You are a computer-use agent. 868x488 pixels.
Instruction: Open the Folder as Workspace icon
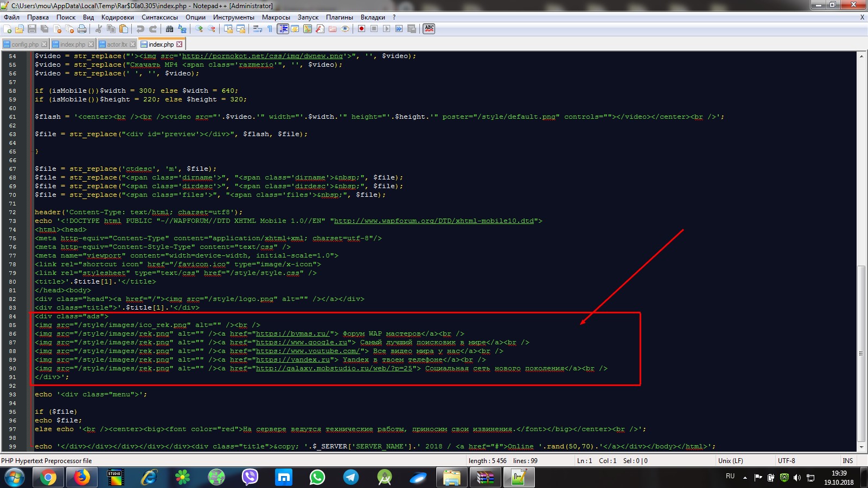click(333, 29)
